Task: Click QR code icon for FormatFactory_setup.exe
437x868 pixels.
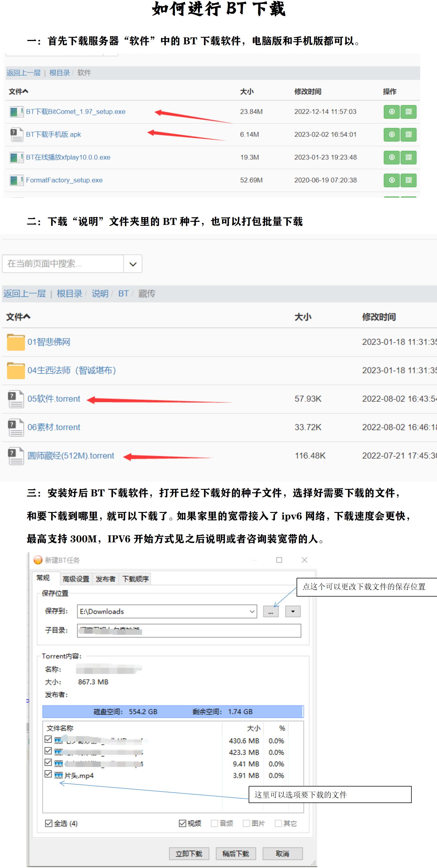Action: click(408, 180)
